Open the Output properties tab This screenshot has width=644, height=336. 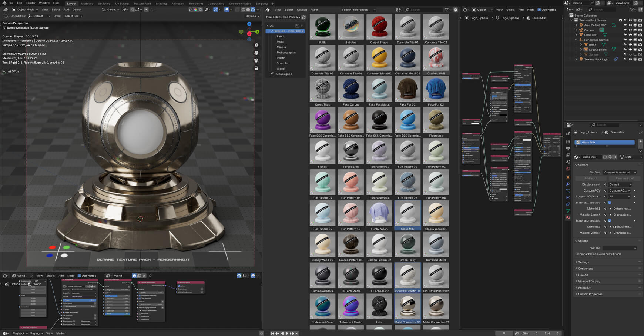[568, 148]
